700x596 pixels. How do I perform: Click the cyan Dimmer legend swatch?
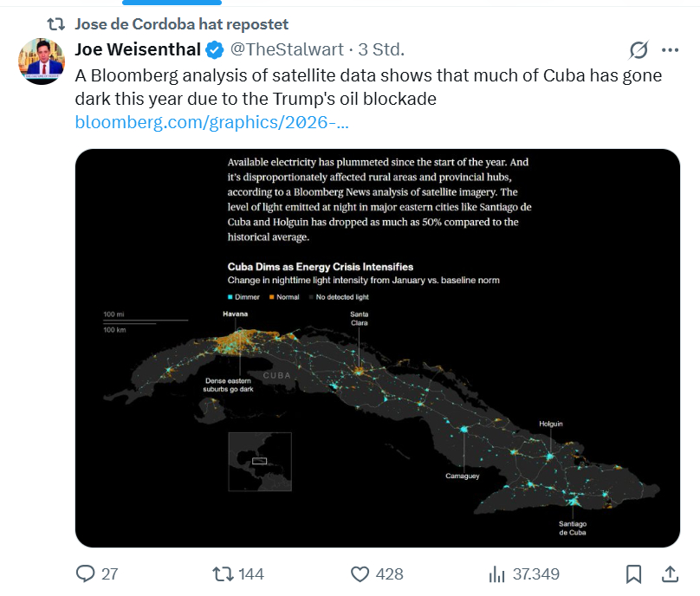(230, 297)
